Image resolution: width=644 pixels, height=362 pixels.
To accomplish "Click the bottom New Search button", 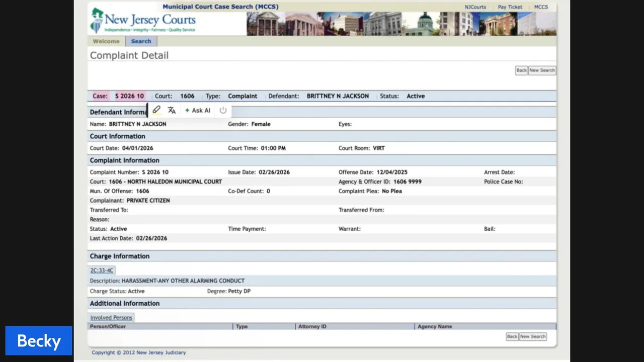I will [x=532, y=336].
